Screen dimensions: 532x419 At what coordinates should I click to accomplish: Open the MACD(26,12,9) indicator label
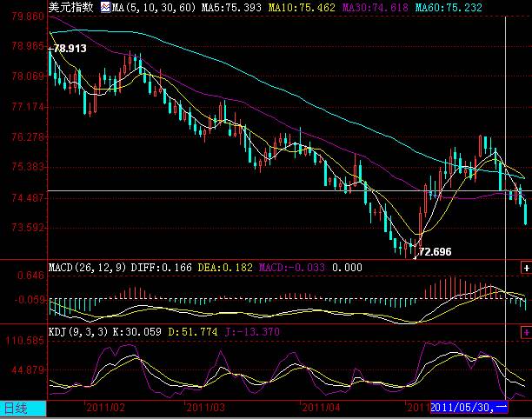[x=87, y=268]
